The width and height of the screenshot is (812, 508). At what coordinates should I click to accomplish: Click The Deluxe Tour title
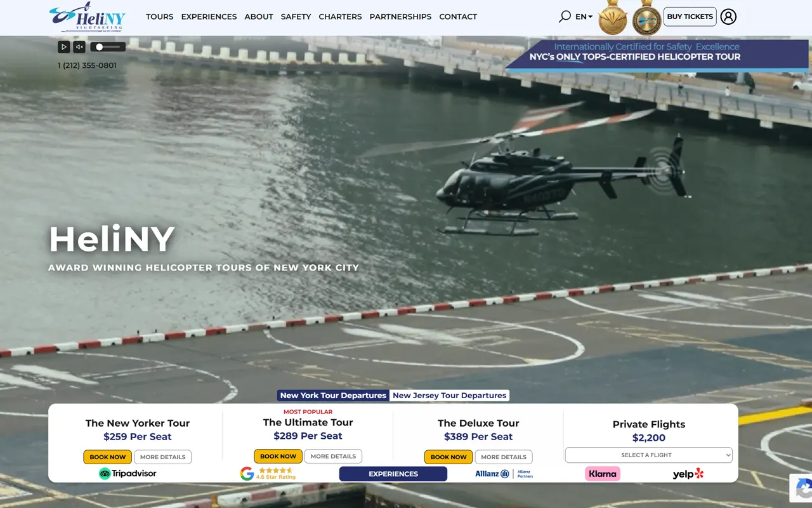[478, 423]
